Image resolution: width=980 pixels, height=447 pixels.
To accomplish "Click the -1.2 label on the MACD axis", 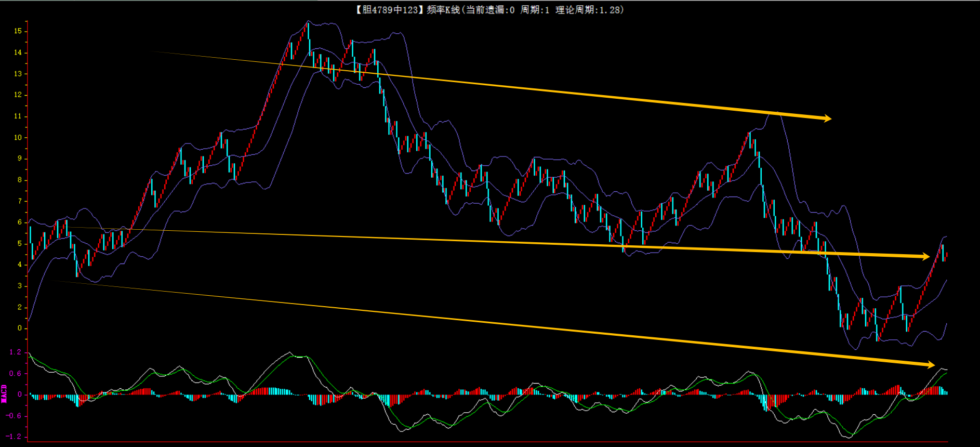I will (14, 437).
